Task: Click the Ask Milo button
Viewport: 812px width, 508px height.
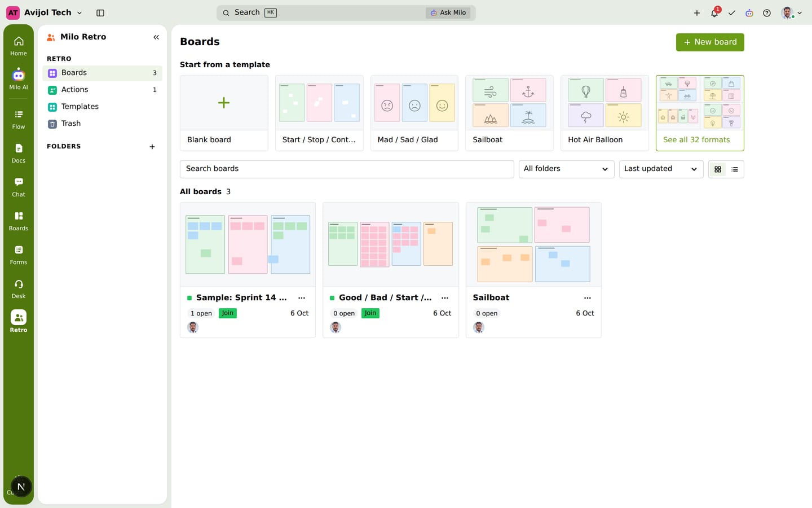Action: point(449,12)
